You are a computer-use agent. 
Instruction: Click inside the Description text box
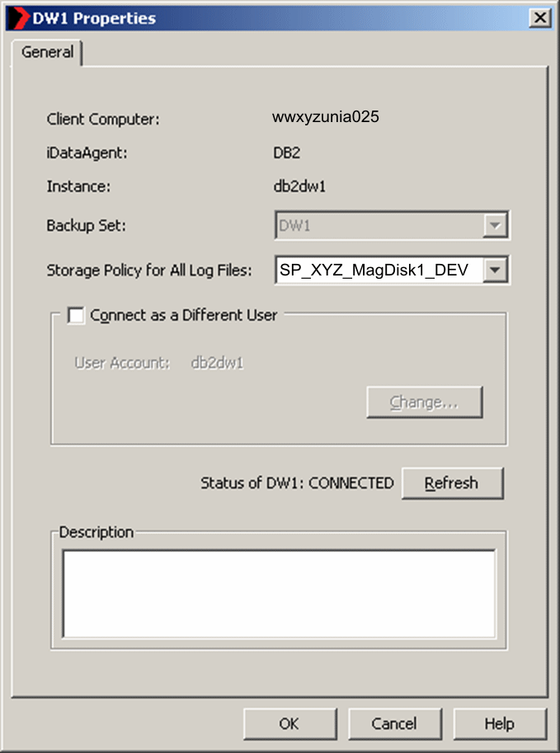pos(279,594)
